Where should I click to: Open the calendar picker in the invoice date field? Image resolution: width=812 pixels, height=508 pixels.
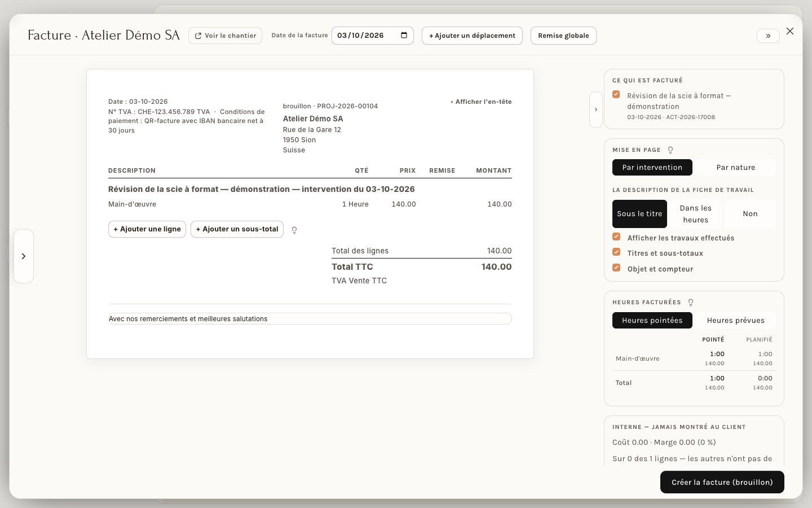coord(404,36)
